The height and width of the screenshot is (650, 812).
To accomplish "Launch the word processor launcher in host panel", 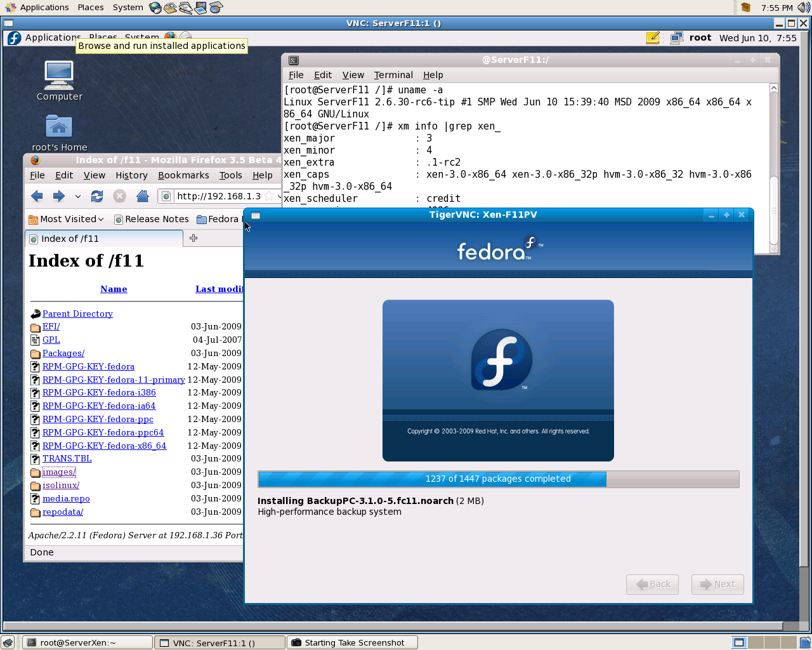I will pyautogui.click(x=185, y=8).
